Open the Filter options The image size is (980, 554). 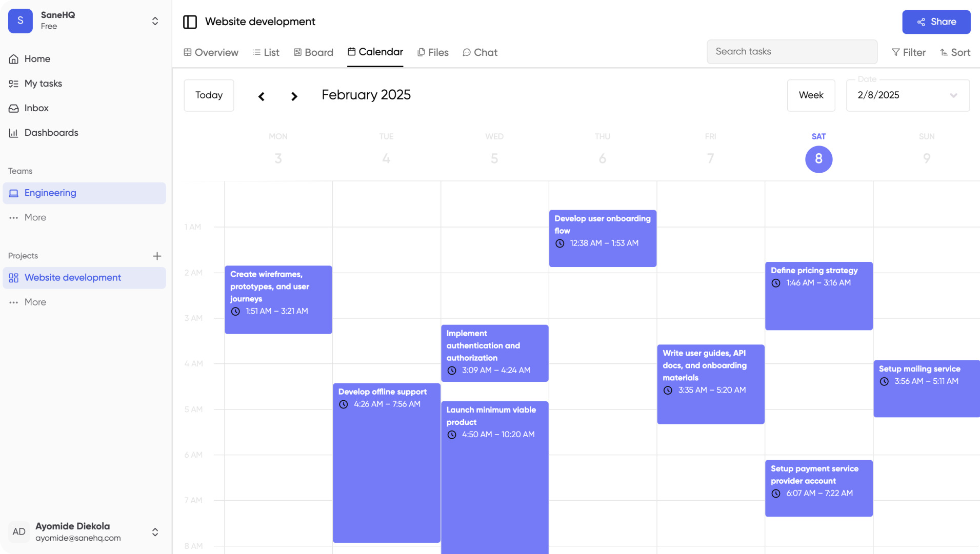(908, 52)
